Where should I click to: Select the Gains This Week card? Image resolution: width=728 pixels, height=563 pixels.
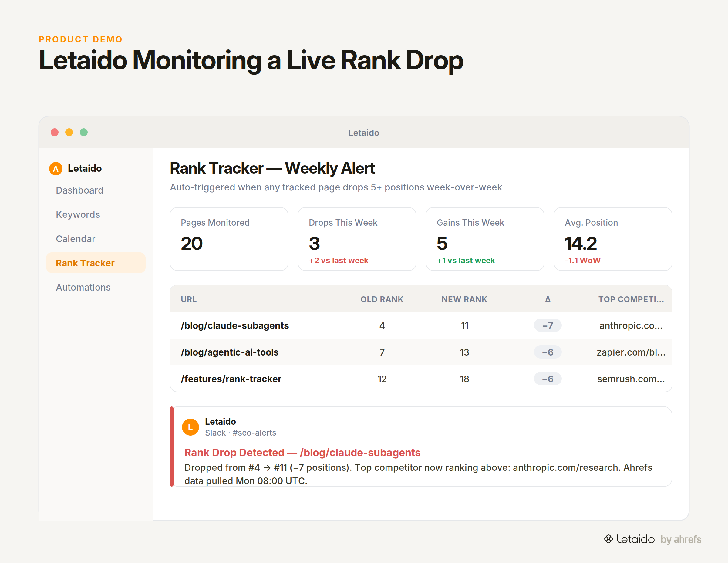click(485, 239)
